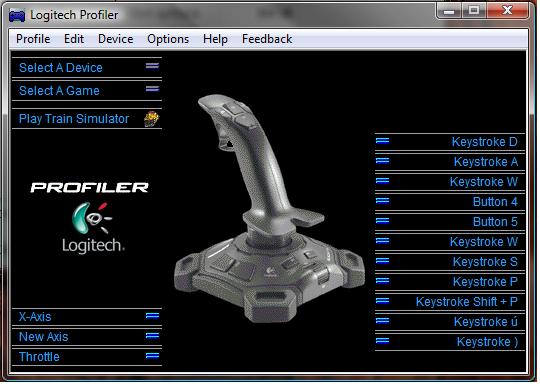540x386 pixels.
Task: Select the Keystroke A assignment text
Action: click(486, 162)
